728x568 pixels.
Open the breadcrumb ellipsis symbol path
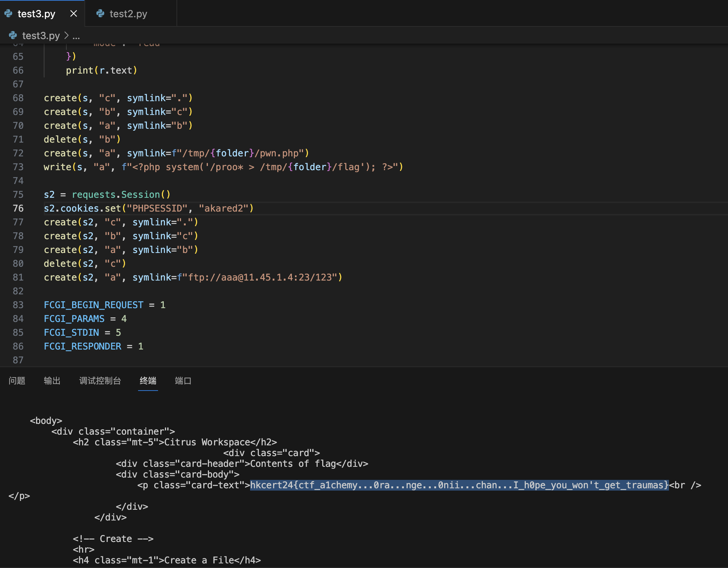[76, 36]
